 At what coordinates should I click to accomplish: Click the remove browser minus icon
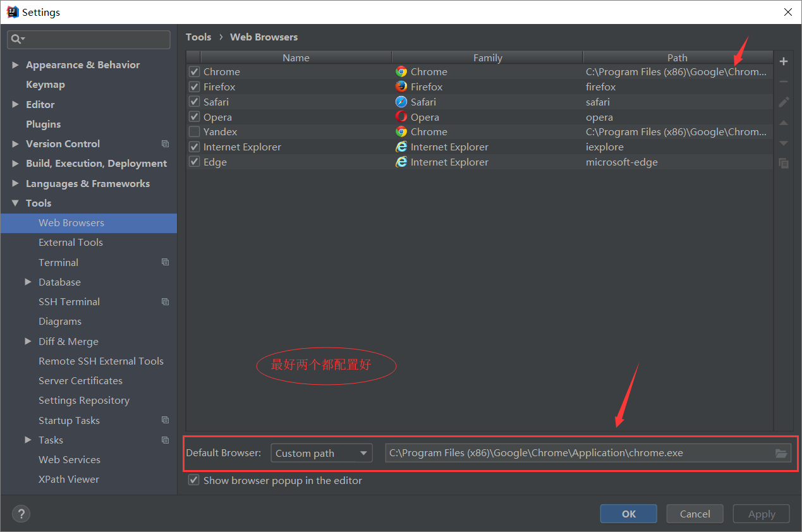point(784,82)
